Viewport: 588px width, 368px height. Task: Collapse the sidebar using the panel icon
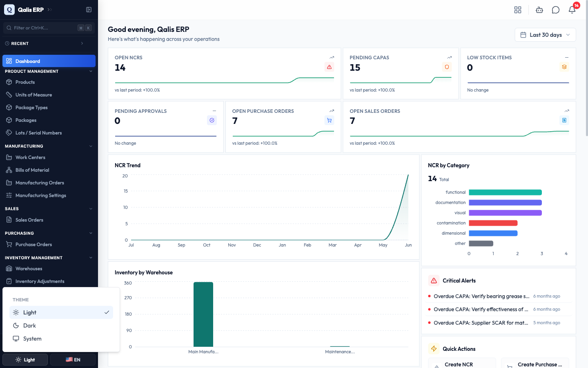pos(89,9)
